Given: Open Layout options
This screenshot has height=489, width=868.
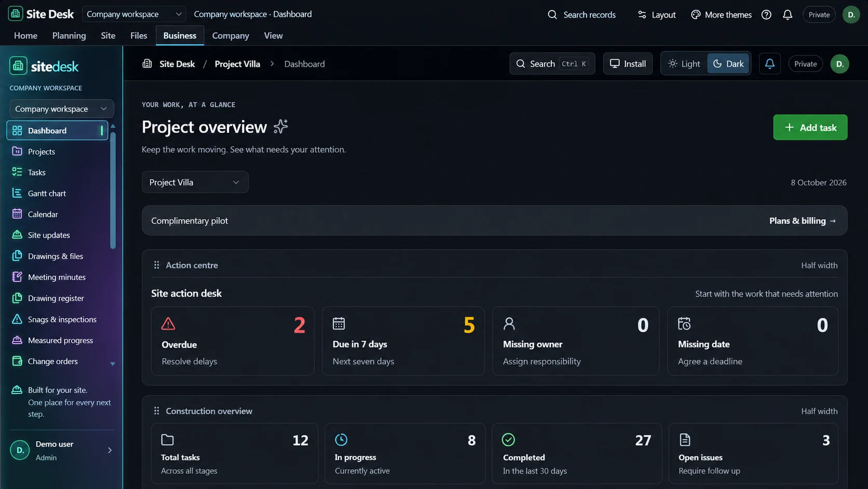Looking at the screenshot, I should pyautogui.click(x=657, y=15).
